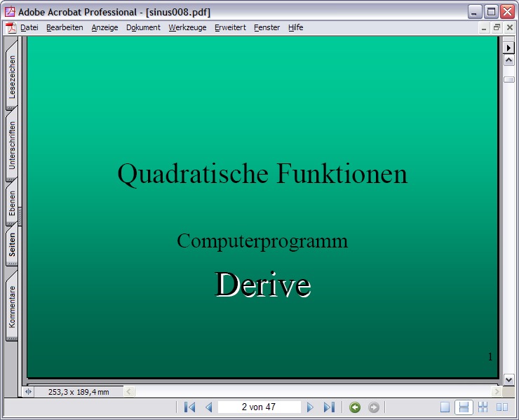Open the Seiten side tab

click(x=12, y=245)
